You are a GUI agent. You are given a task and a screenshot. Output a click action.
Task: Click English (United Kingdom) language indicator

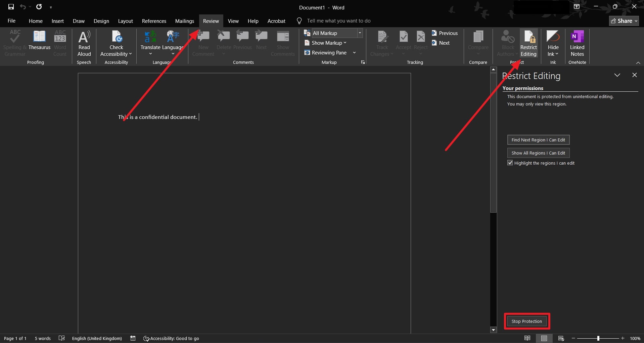[x=97, y=338]
